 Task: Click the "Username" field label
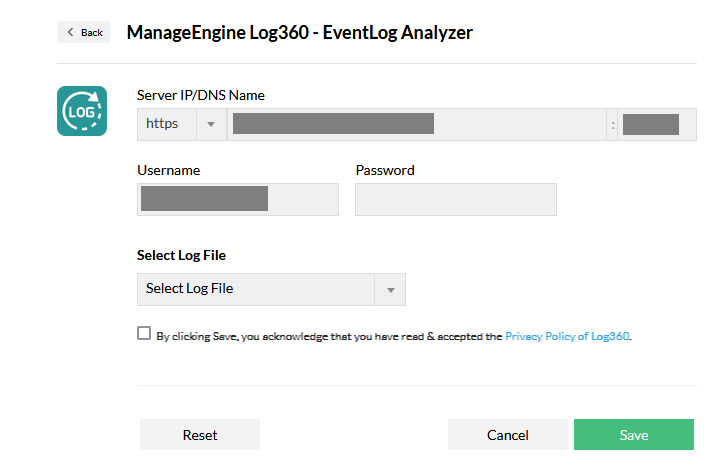pyautogui.click(x=168, y=170)
